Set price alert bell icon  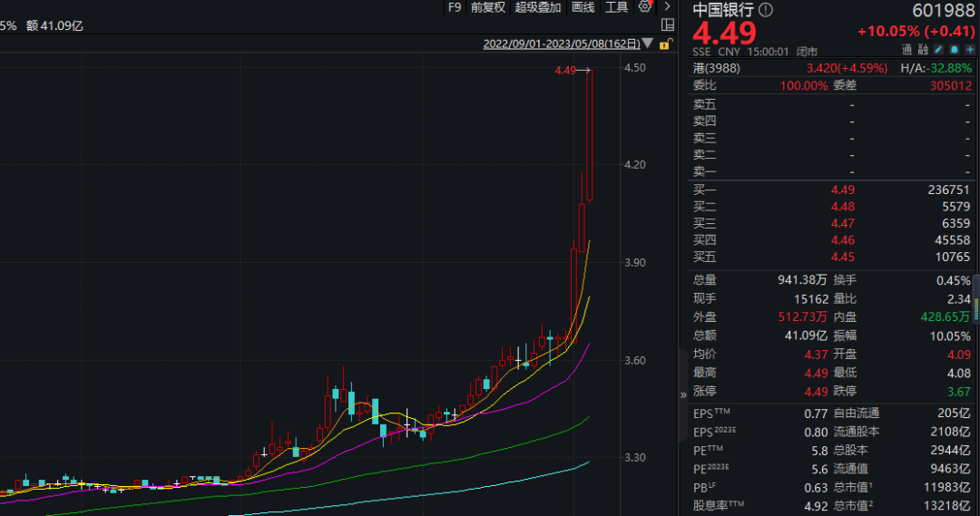pyautogui.click(x=955, y=49)
